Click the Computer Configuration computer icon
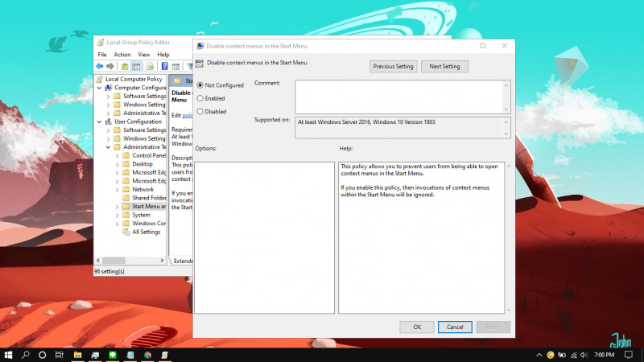This screenshot has width=644, height=362. click(x=109, y=88)
